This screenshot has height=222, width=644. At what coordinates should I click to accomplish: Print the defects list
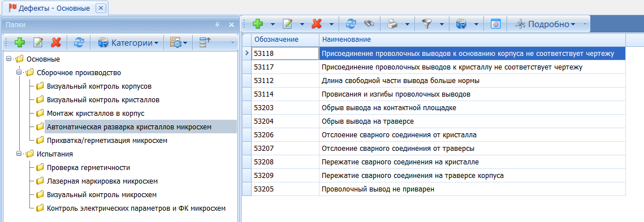(x=392, y=24)
